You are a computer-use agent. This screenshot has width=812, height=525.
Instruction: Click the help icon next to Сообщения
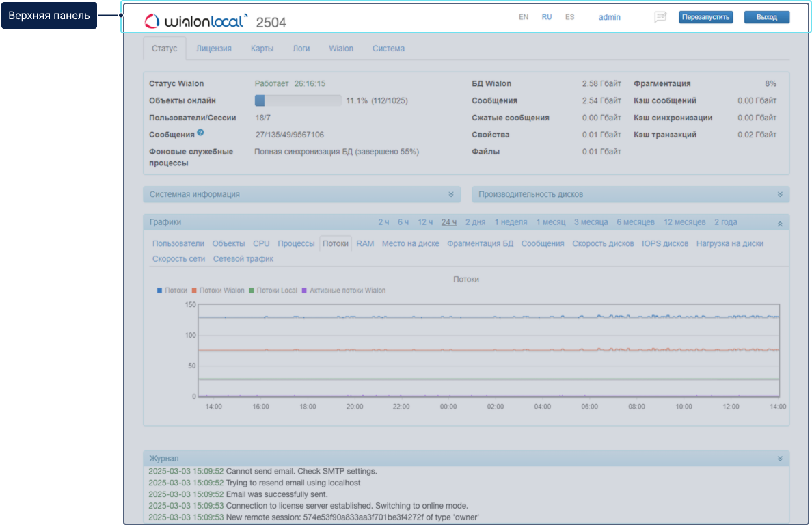click(x=200, y=133)
